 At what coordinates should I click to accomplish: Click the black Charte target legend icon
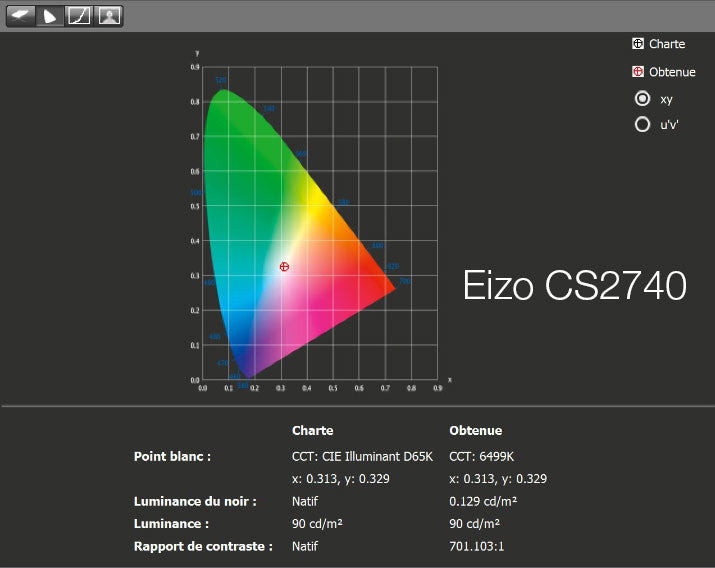pos(638,43)
